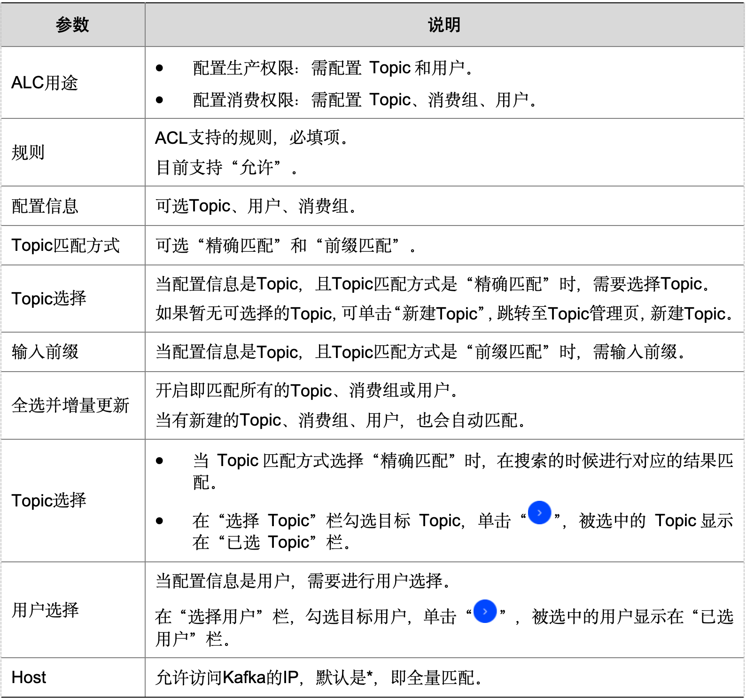This screenshot has width=746, height=700.
Task: Click the text 允许访问Kafka的IP，默认是*
Action: click(x=264, y=677)
